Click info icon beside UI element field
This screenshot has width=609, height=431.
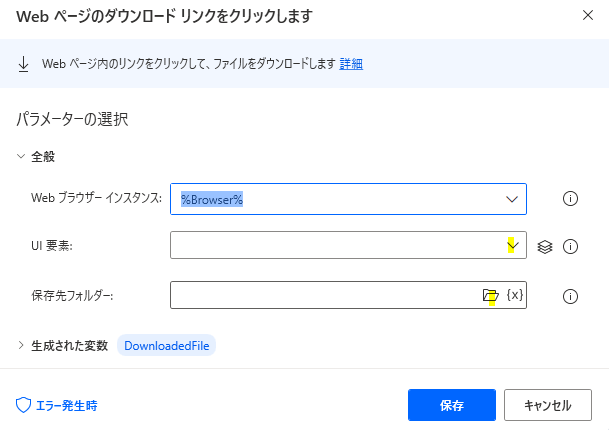[571, 246]
